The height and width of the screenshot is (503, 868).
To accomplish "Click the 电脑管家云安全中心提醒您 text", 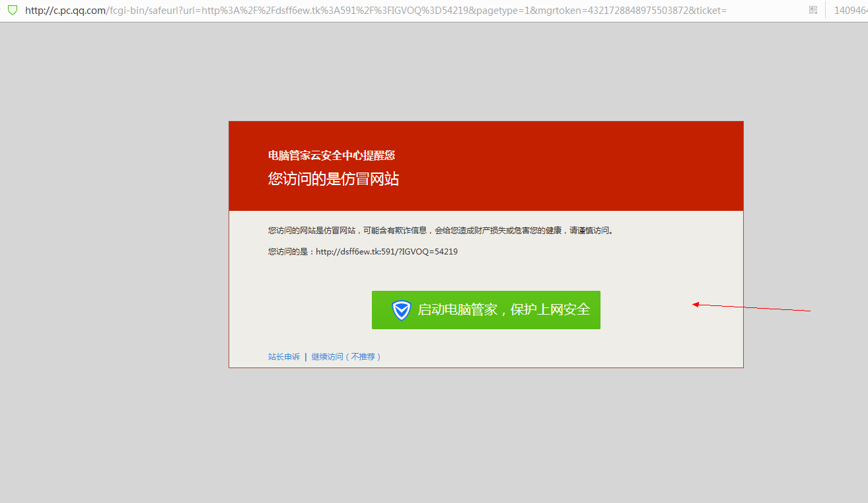I will point(332,155).
